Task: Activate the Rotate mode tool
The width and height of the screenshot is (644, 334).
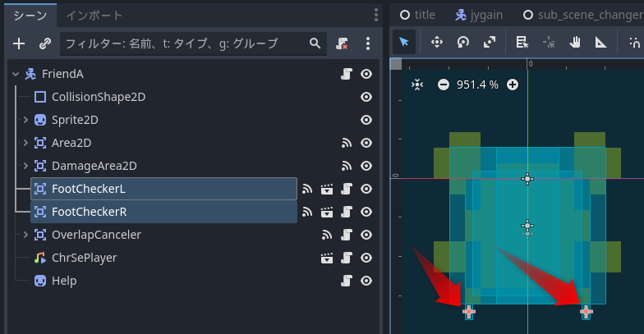Action: click(463, 42)
